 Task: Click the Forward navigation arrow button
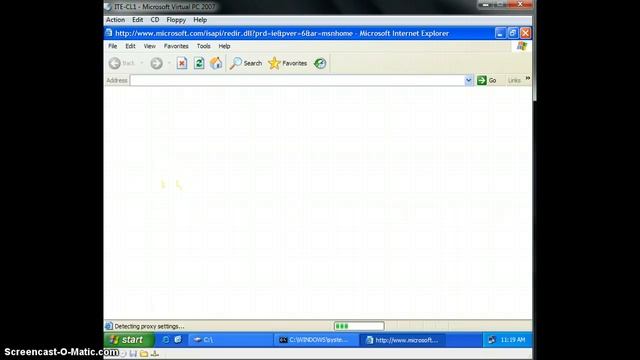click(156, 63)
